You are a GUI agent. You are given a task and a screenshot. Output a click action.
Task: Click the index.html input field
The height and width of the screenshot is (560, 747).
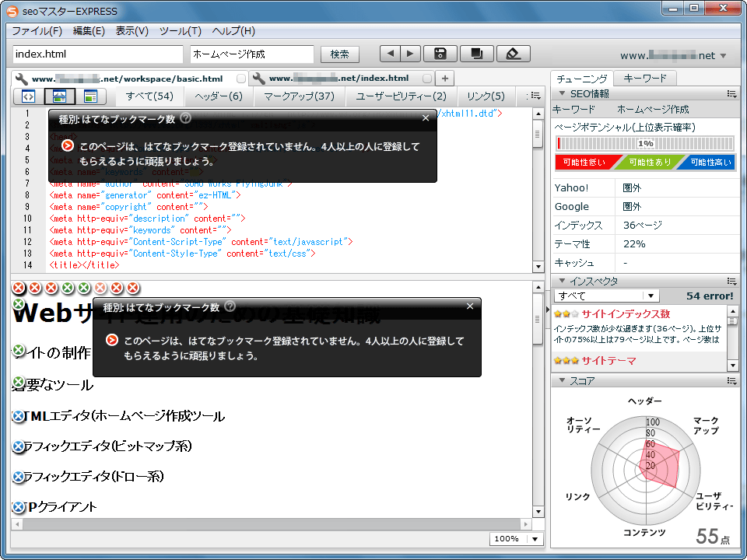point(98,54)
